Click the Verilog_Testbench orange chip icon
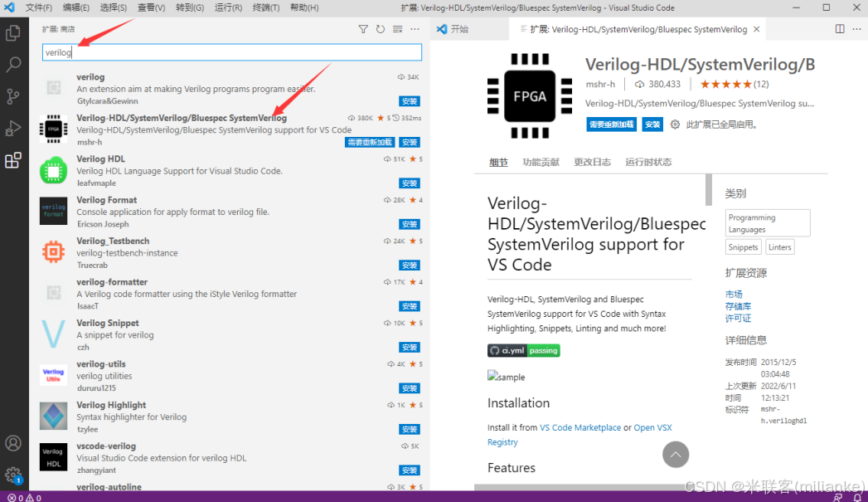This screenshot has width=868, height=502. point(53,252)
